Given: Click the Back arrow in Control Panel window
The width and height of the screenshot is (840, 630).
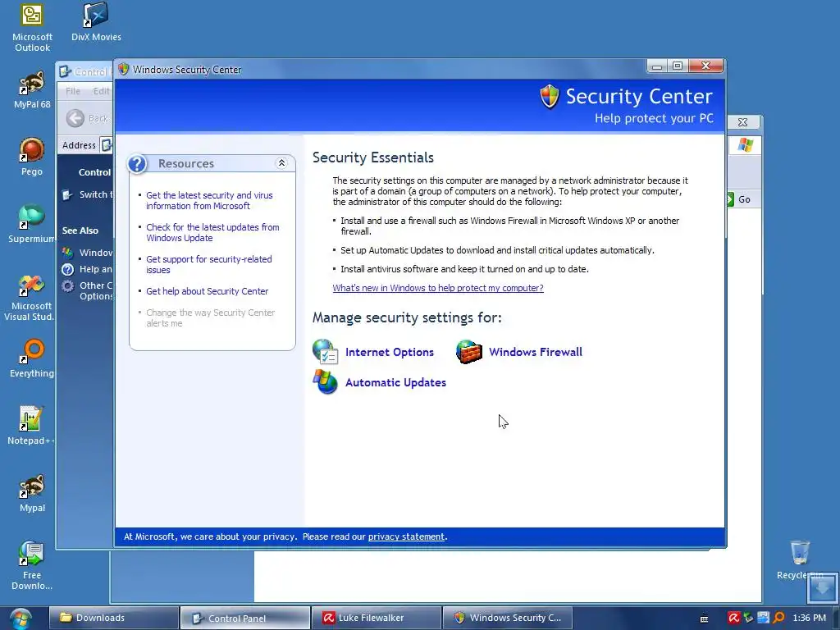Looking at the screenshot, I should (x=75, y=118).
